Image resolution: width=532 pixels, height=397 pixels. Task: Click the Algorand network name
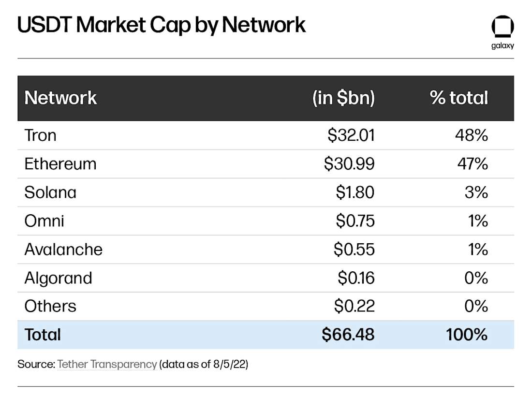point(59,278)
